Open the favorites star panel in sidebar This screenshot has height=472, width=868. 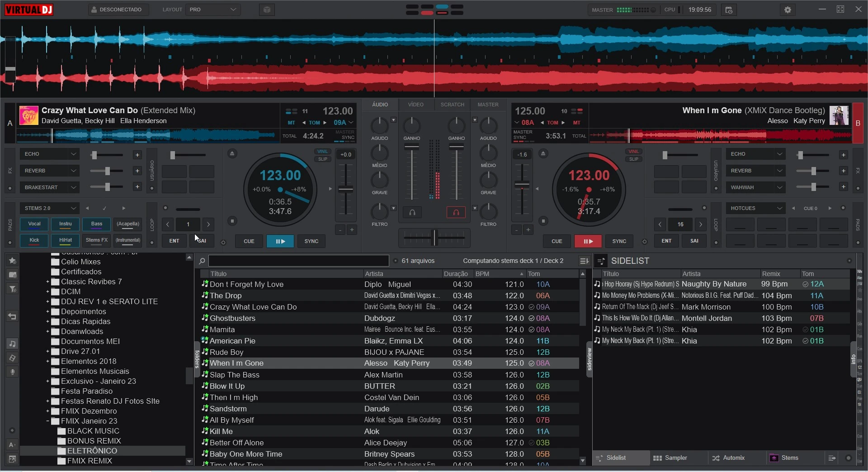[12, 261]
